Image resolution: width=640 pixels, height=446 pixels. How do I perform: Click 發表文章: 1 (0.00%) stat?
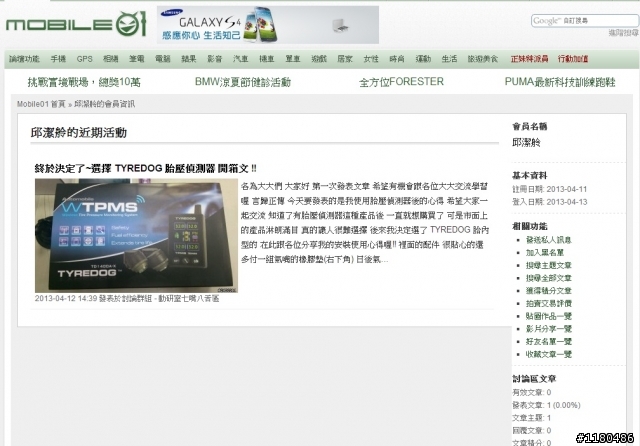[x=546, y=405]
